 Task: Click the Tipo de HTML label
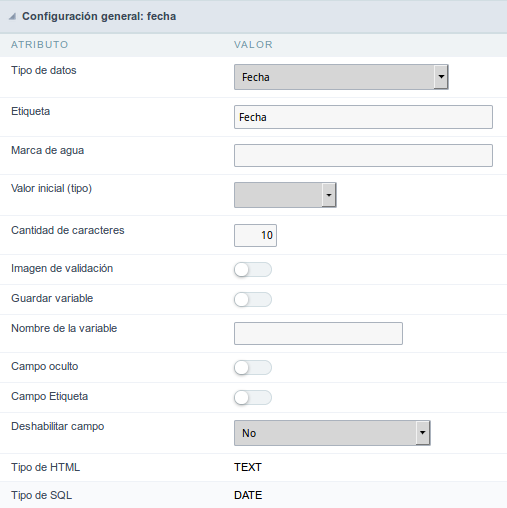click(45, 467)
